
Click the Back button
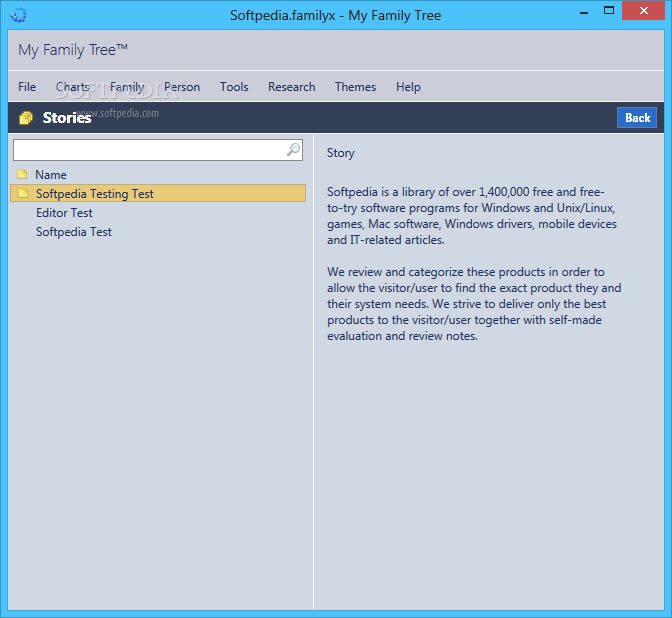pyautogui.click(x=637, y=118)
